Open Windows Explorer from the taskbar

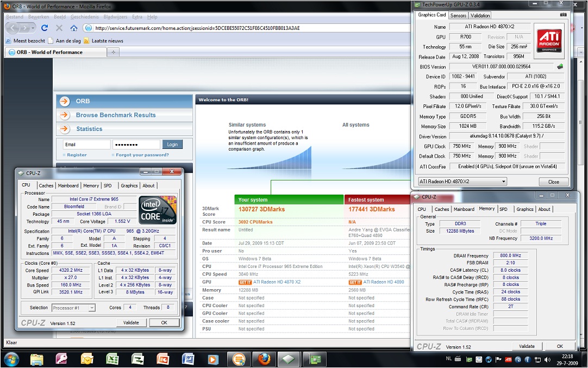(x=37, y=360)
